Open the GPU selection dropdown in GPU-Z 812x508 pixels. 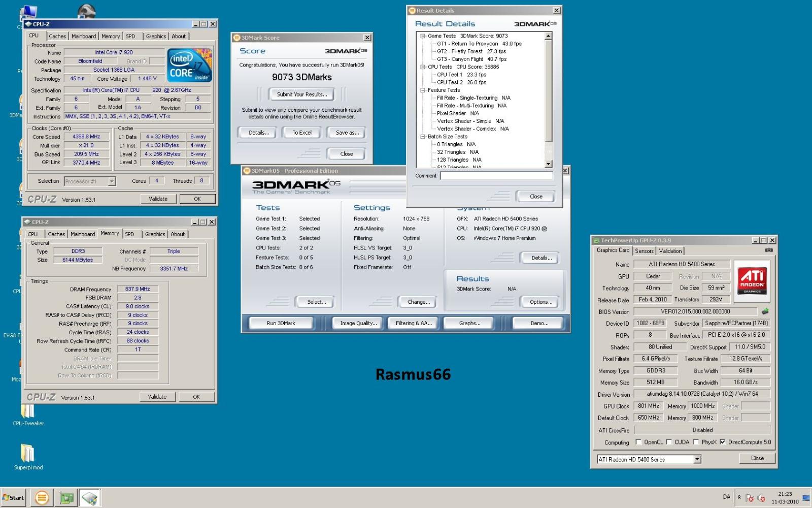(x=697, y=459)
